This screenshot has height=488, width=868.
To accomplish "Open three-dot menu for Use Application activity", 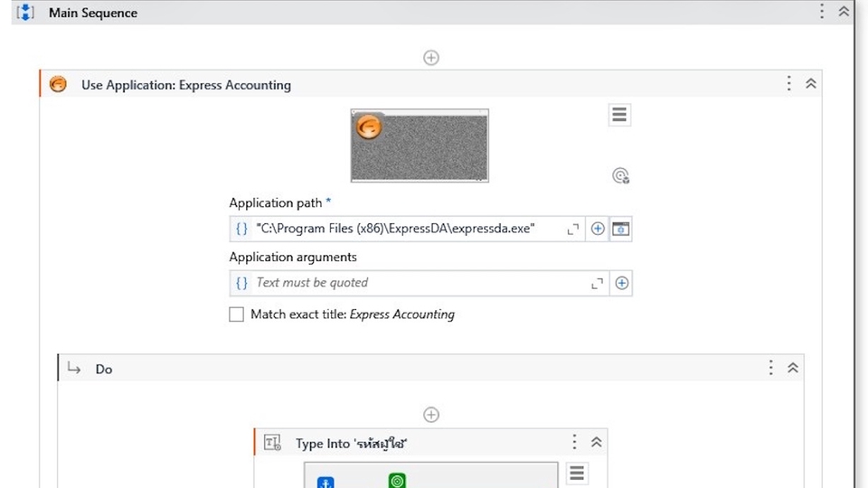I will [x=789, y=84].
